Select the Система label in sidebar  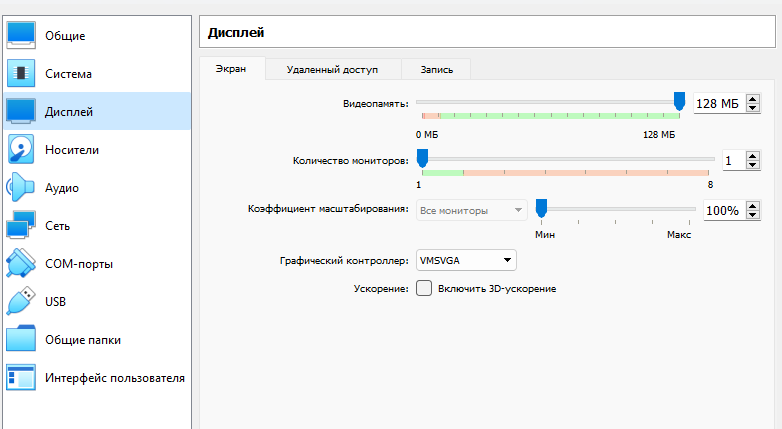(68, 74)
